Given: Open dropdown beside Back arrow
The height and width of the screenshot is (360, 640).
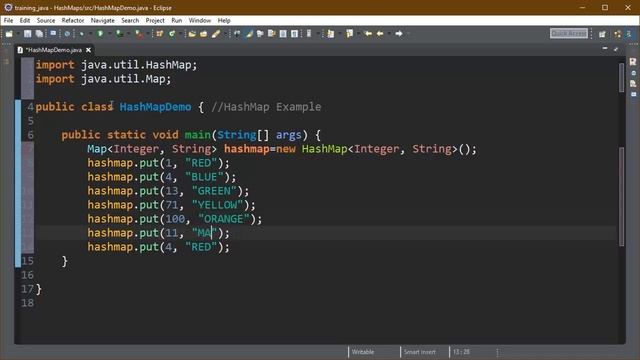Looking at the screenshot, I should coord(389,34).
